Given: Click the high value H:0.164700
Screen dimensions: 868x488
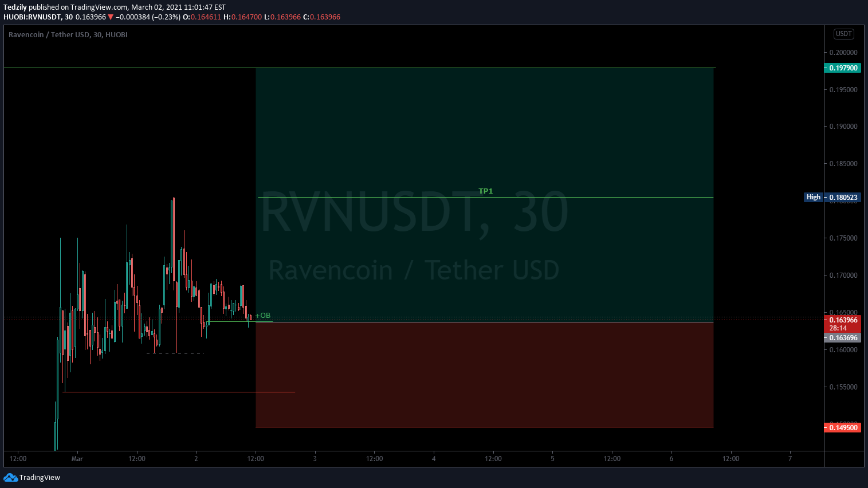Looking at the screenshot, I should pos(242,17).
